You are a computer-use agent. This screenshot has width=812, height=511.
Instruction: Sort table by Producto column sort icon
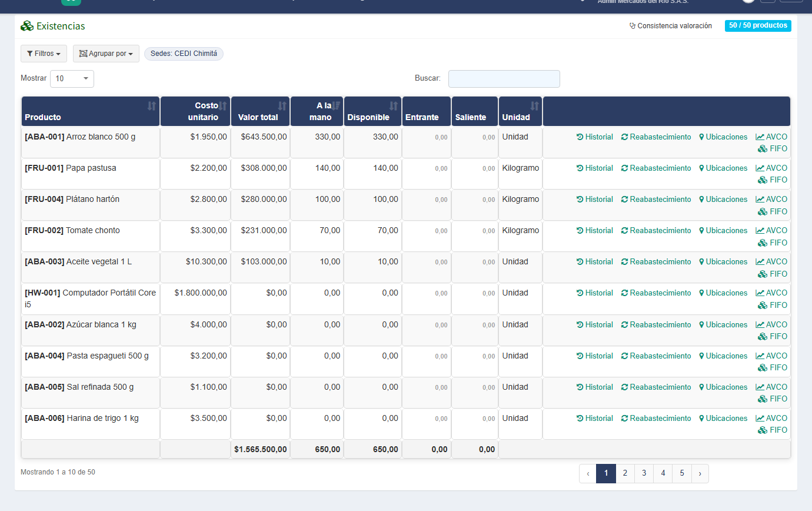pyautogui.click(x=152, y=106)
